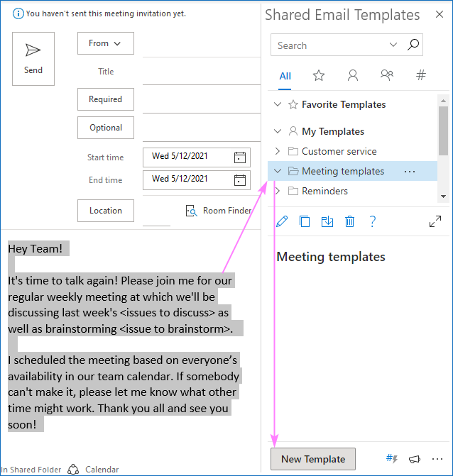453x476 pixels.
Task: Click the Calendar label in status bar
Action: pos(102,470)
